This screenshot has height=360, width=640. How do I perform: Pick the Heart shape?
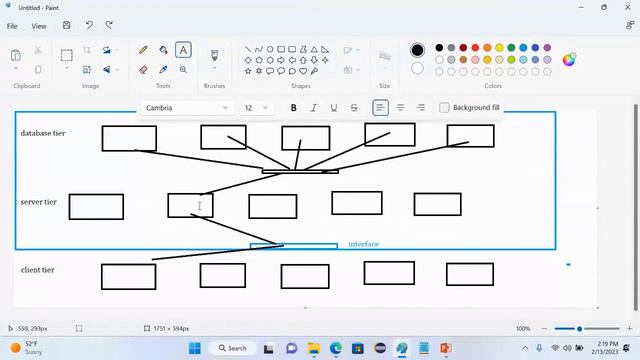click(x=303, y=71)
